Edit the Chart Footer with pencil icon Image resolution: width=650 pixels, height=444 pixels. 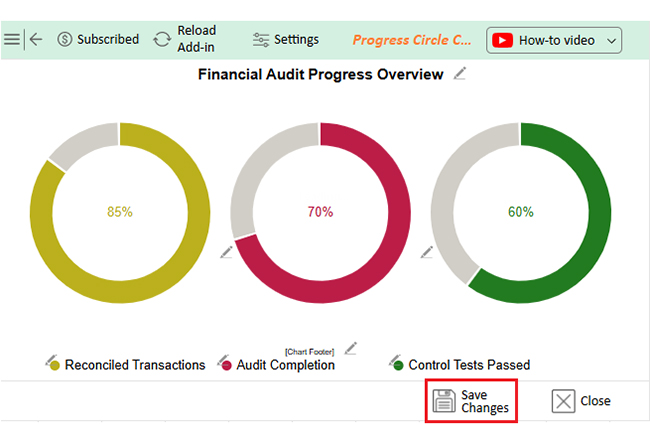[350, 348]
